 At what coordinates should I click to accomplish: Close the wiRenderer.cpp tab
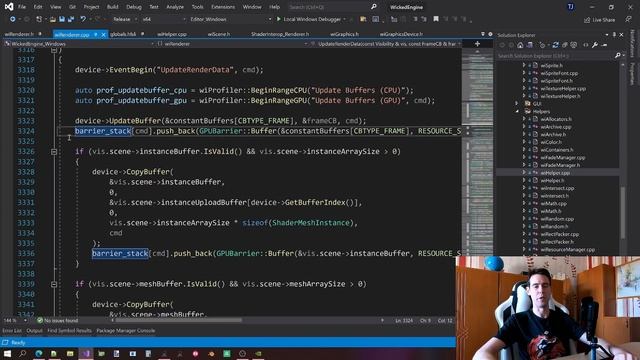tap(103, 35)
